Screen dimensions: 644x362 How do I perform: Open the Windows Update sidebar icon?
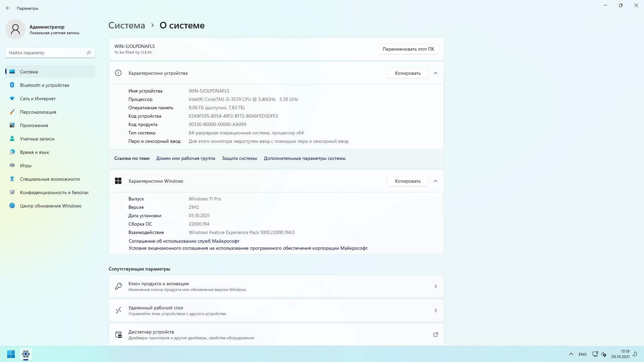coord(12,206)
